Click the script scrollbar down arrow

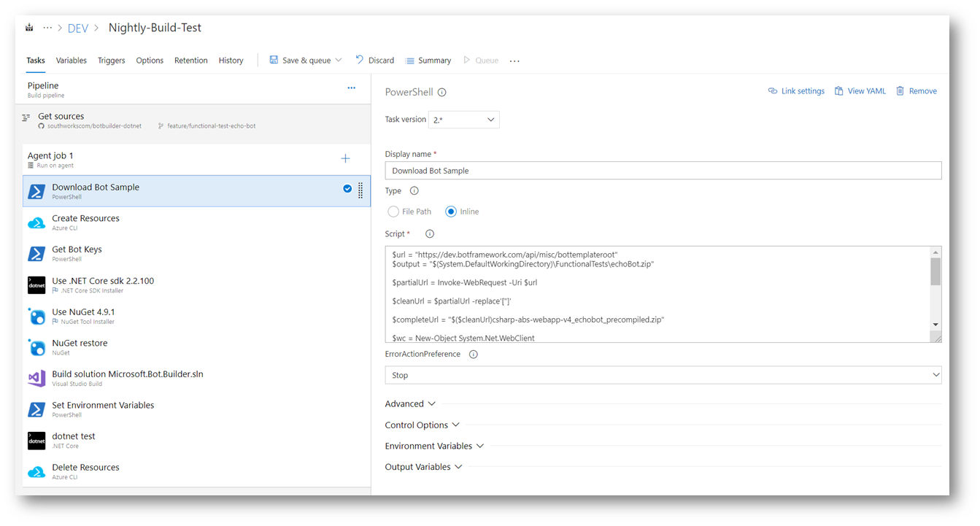[935, 324]
